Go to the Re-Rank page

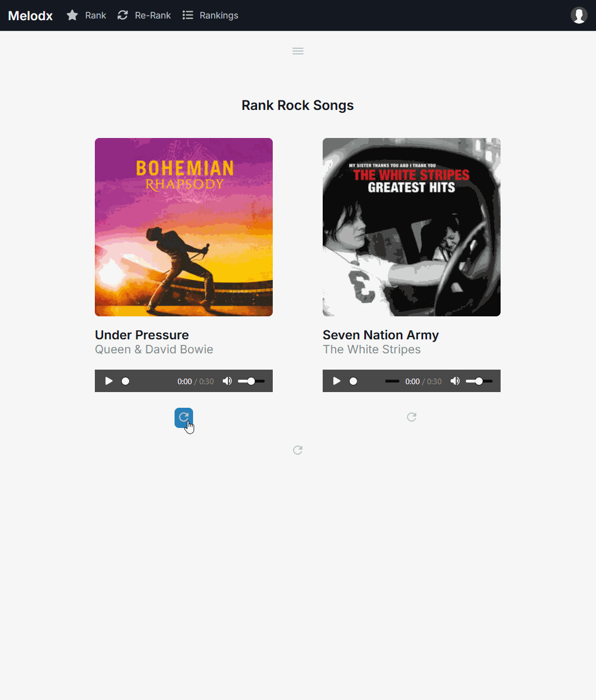(x=144, y=15)
